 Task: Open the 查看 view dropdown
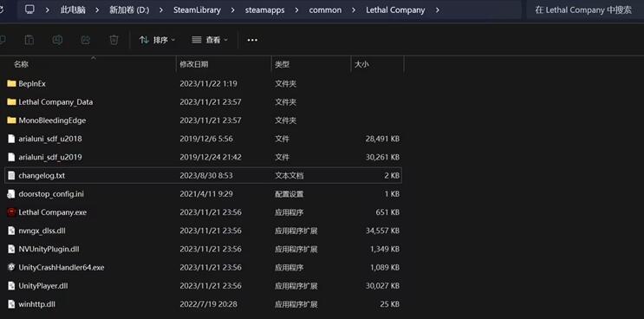[210, 40]
